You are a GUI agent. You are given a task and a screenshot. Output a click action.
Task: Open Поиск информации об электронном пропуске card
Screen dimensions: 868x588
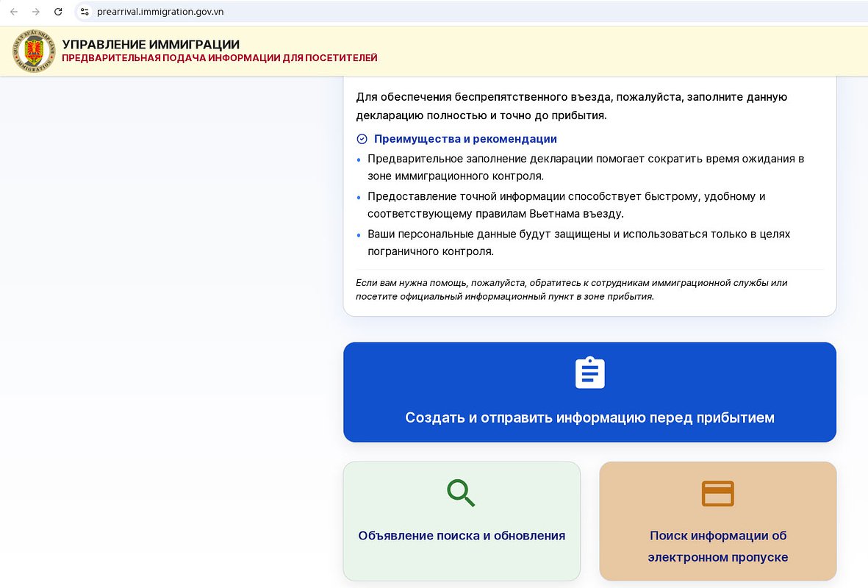pos(717,521)
